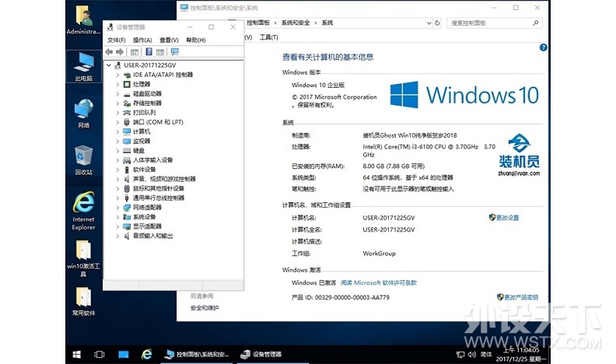Select the 系统设备 category
The width and height of the screenshot is (616, 364).
point(144,217)
